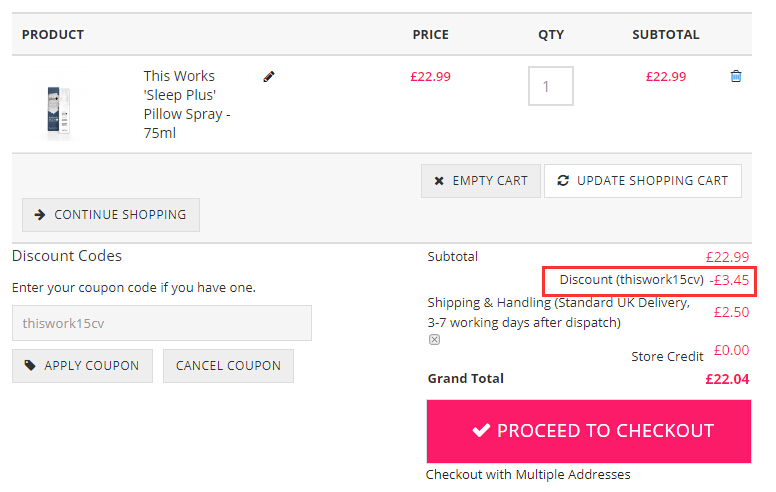
Task: Click the quantity field showing 1
Action: (551, 86)
